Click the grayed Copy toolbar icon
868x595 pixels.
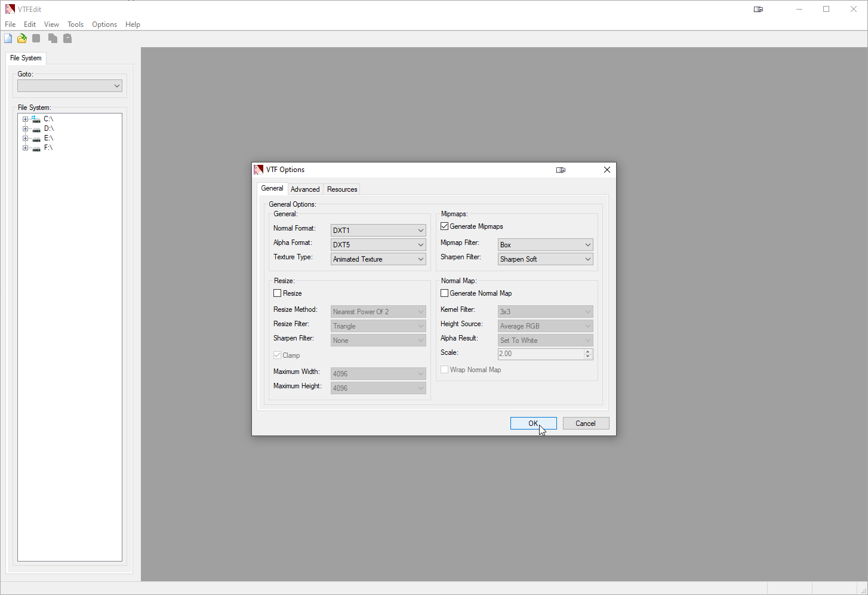tap(53, 39)
